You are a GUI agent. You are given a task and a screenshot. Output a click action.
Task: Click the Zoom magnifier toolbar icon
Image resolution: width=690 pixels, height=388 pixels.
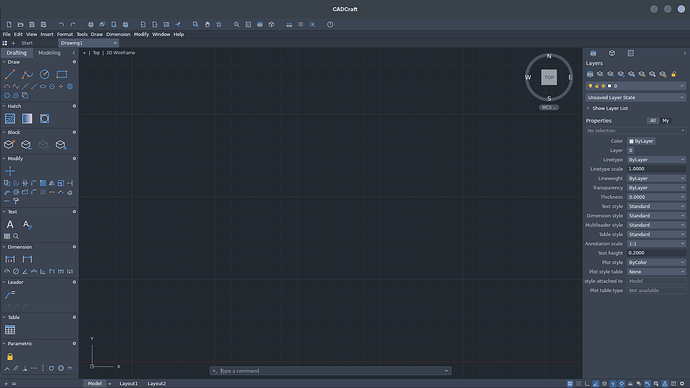click(236, 25)
